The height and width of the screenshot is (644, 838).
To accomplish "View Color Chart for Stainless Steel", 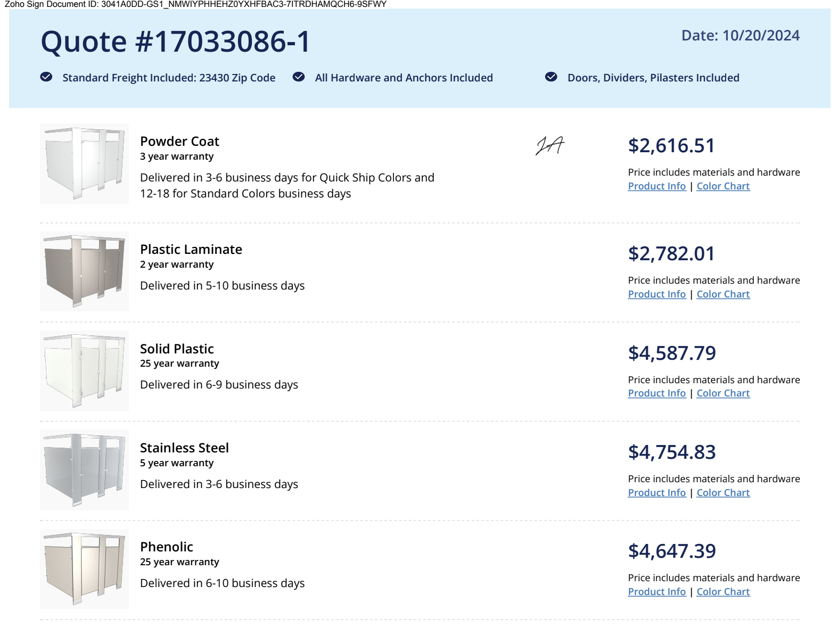I will pos(723,493).
